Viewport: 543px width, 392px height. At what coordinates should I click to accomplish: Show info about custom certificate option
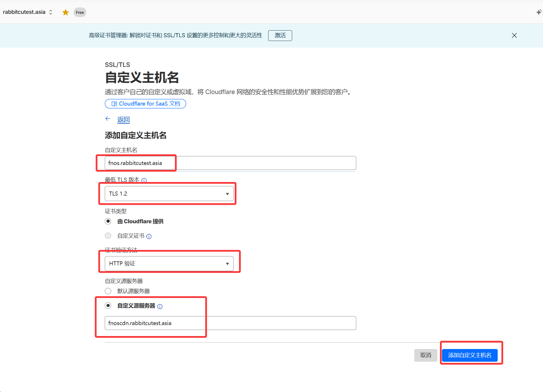[149, 237]
